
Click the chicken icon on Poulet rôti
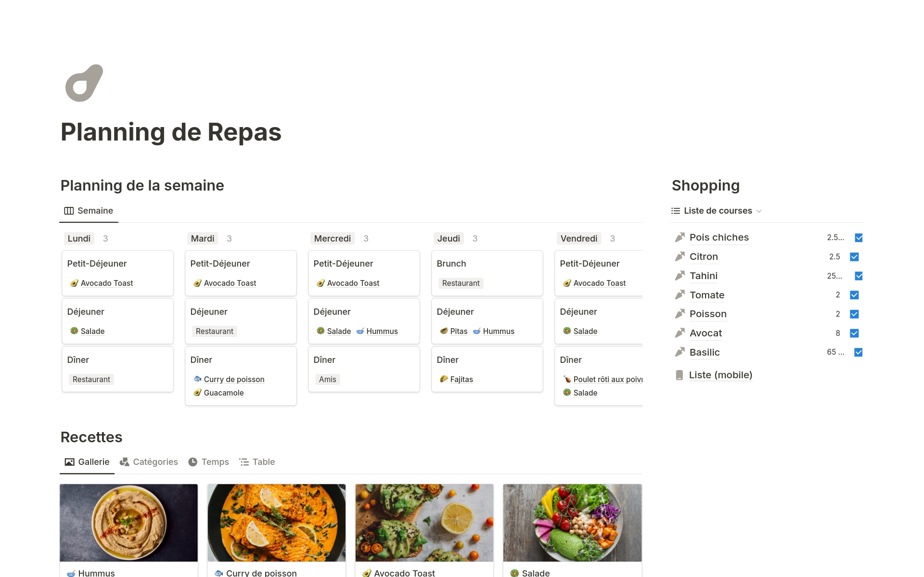[x=567, y=379]
